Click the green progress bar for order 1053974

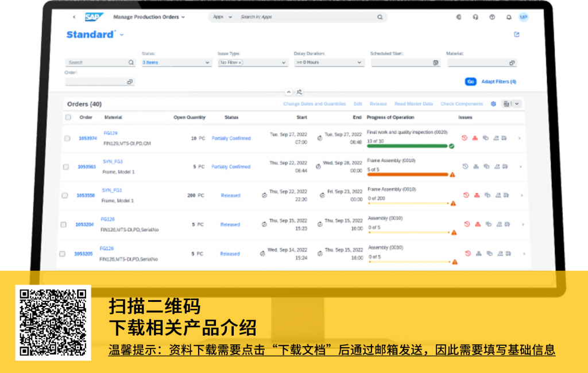pos(407,146)
